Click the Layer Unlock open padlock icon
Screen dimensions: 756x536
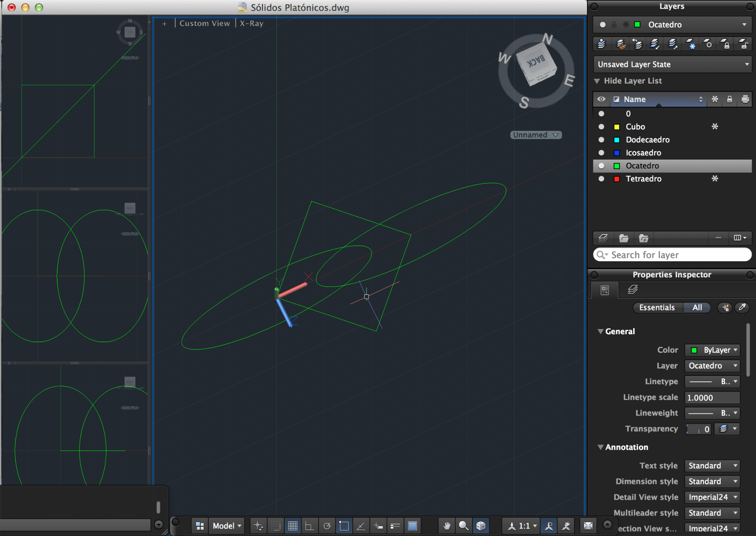pos(743,44)
